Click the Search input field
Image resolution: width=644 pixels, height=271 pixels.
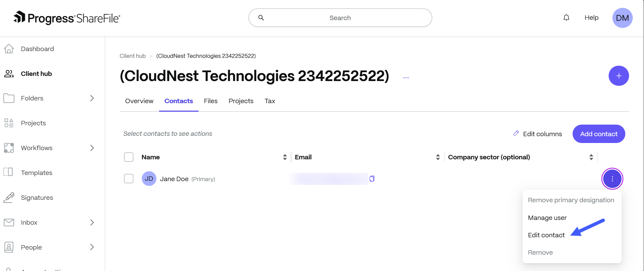click(340, 18)
